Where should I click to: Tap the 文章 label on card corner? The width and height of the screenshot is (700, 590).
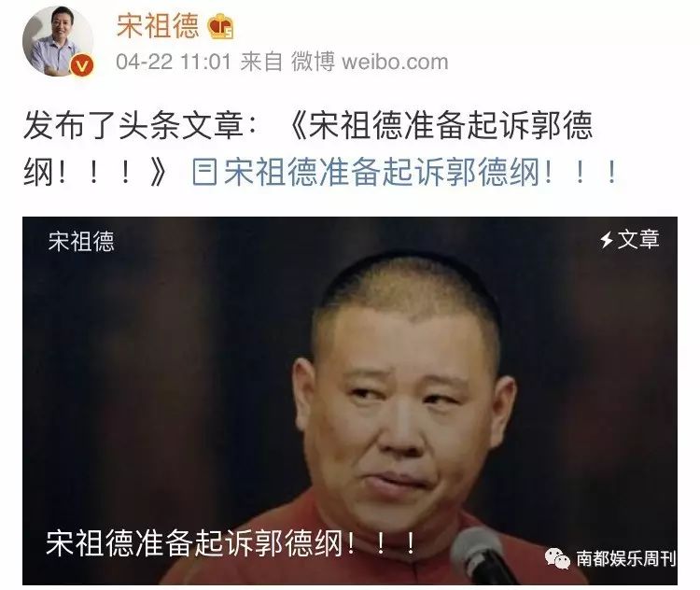(x=638, y=239)
